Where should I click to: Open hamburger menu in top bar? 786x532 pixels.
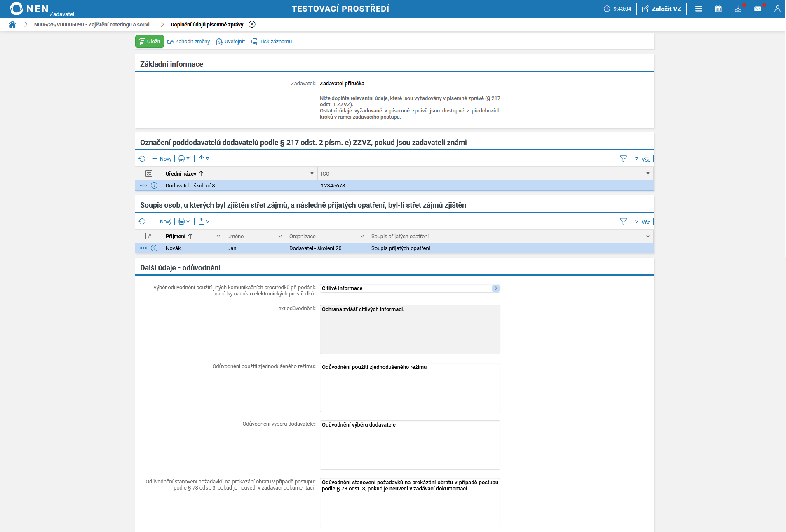699,9
